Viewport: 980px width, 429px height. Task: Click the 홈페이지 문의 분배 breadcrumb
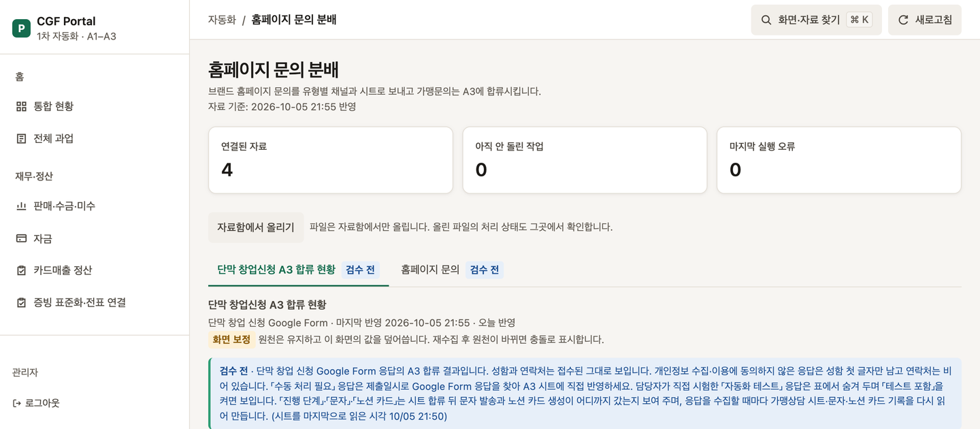[x=294, y=20]
